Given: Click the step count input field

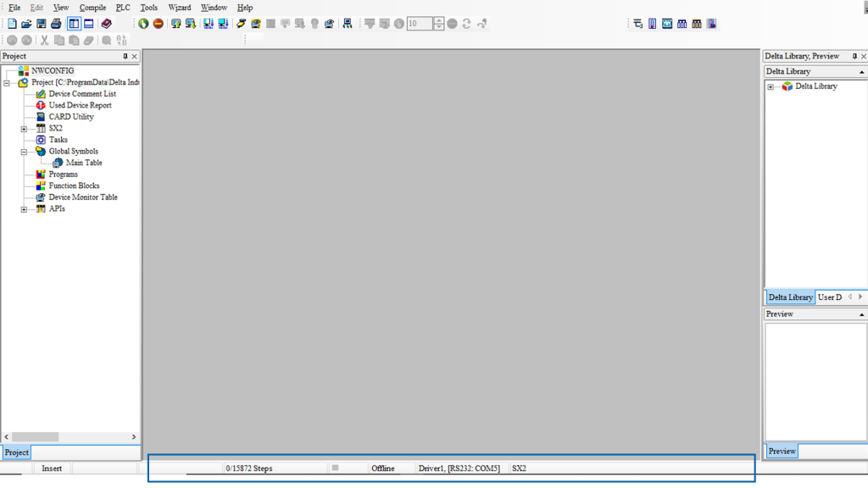Looking at the screenshot, I should point(420,24).
